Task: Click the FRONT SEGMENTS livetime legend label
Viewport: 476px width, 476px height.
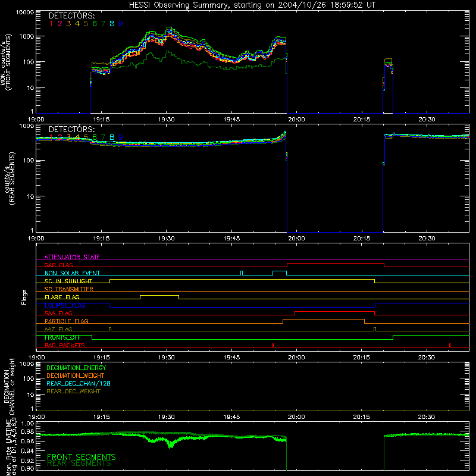Action: click(x=82, y=456)
